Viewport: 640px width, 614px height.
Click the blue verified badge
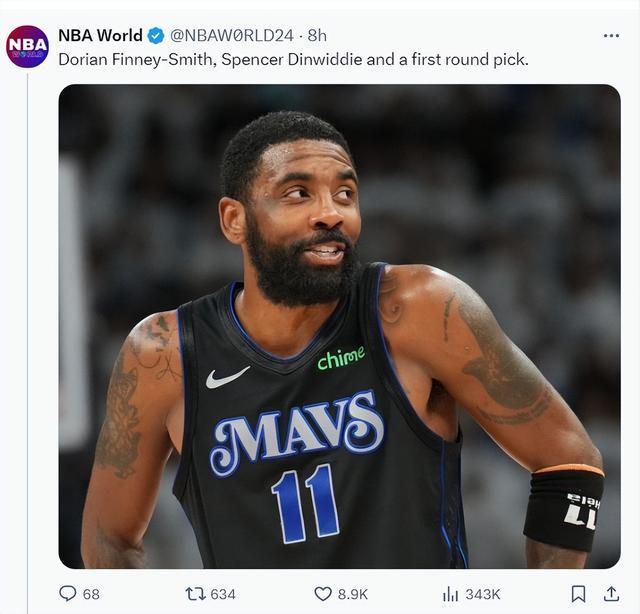point(156,36)
